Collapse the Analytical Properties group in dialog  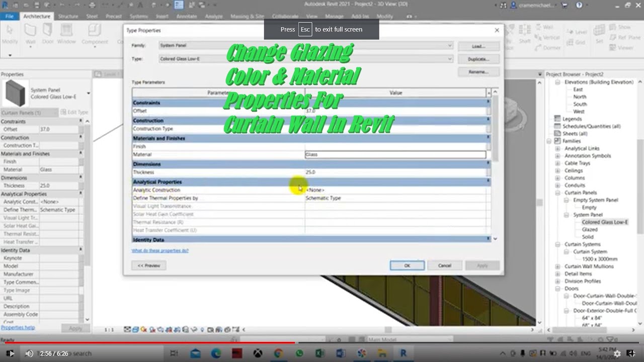pyautogui.click(x=488, y=181)
